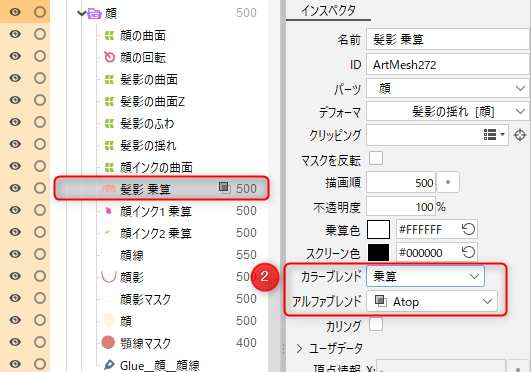Image resolution: width=531 pixels, height=372 pixels.
Task: Click the white 乗算色 color swatch
Action: pos(378,229)
